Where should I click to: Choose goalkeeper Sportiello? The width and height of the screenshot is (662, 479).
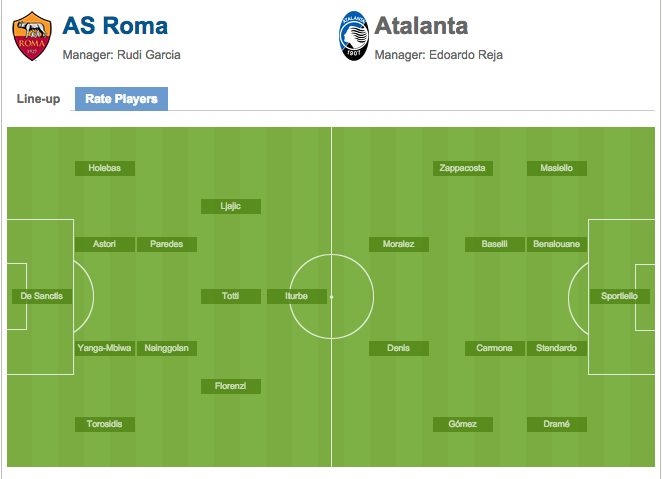pyautogui.click(x=619, y=296)
